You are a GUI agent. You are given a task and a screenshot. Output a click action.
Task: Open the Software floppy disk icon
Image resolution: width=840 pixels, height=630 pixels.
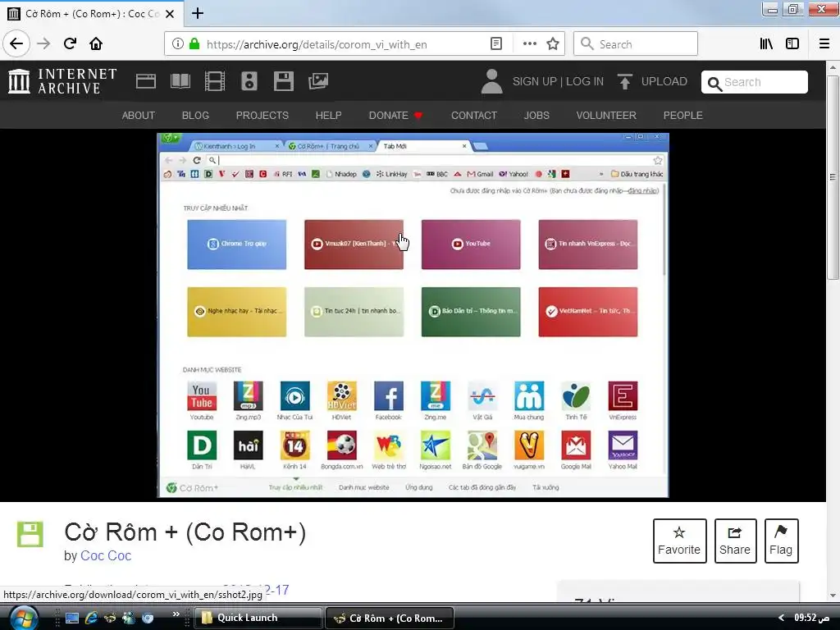[283, 81]
